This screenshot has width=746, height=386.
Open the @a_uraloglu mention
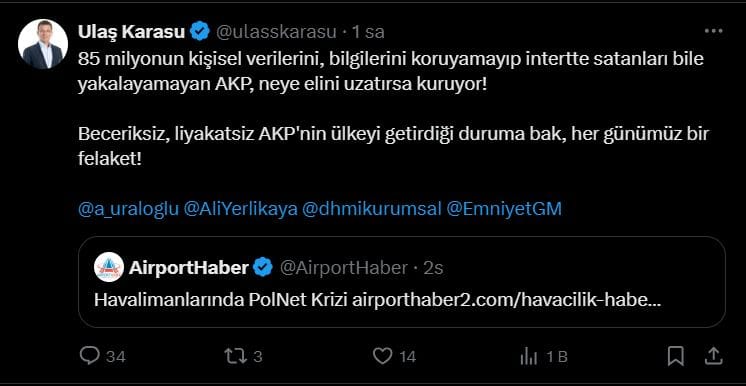click(x=128, y=209)
